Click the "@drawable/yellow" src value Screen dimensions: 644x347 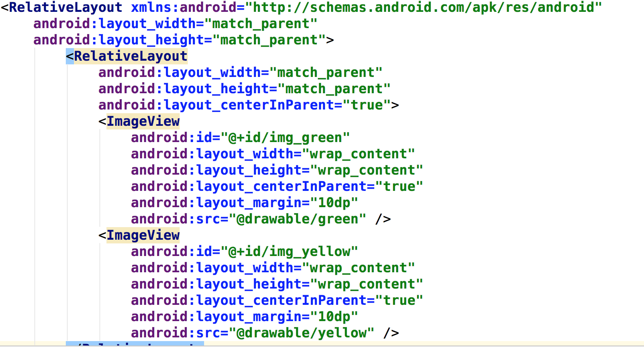(302, 333)
